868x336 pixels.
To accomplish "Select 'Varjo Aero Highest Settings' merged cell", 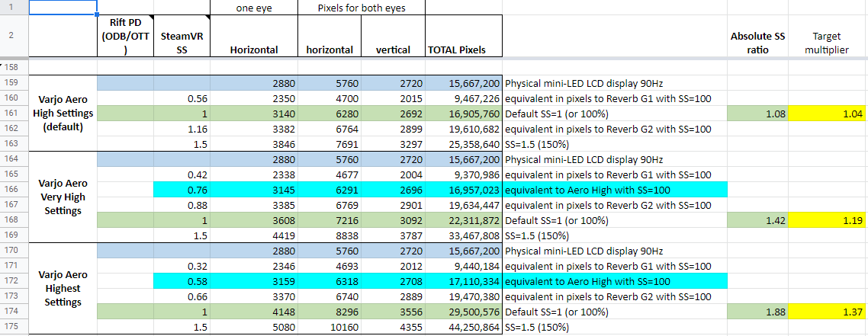I will click(63, 288).
